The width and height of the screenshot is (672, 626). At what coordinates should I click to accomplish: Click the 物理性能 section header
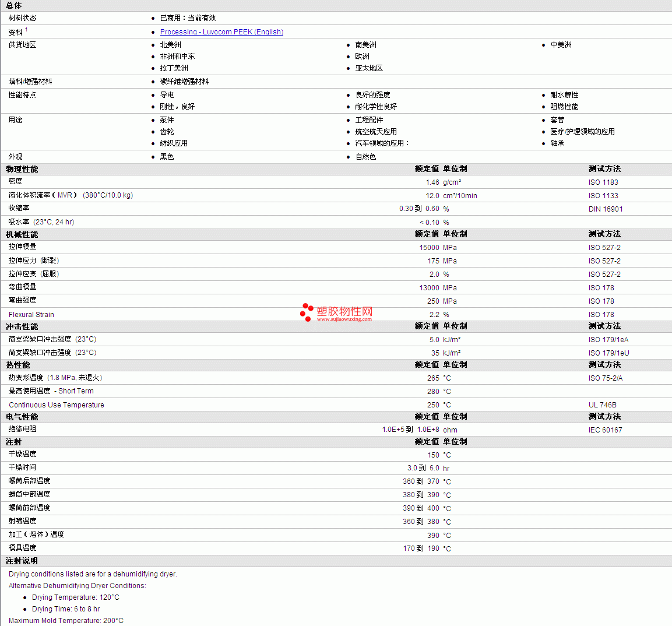(x=22, y=169)
